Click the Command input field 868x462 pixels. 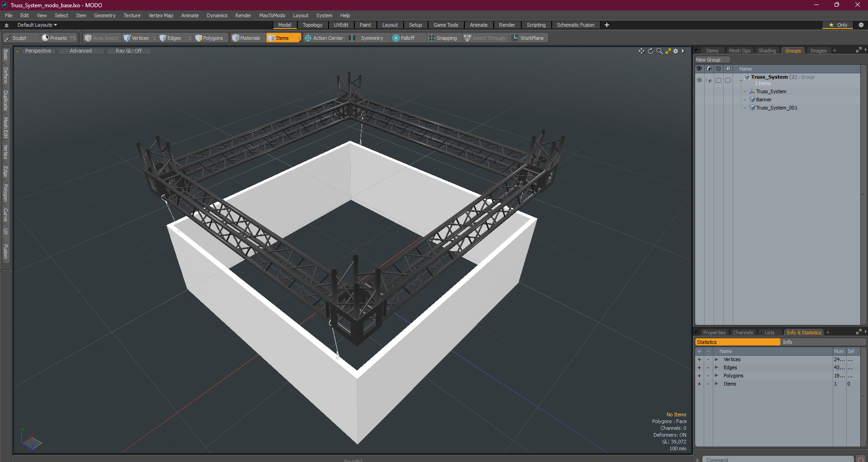(x=778, y=459)
